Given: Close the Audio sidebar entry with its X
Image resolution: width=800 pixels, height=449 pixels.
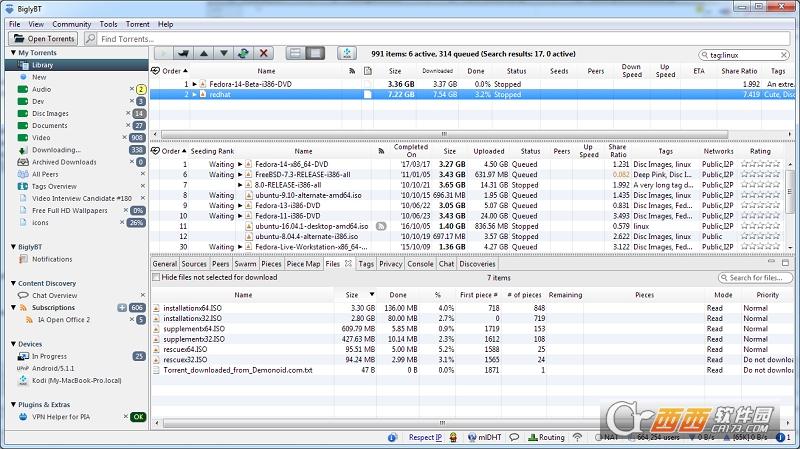Looking at the screenshot, I should pos(132,89).
